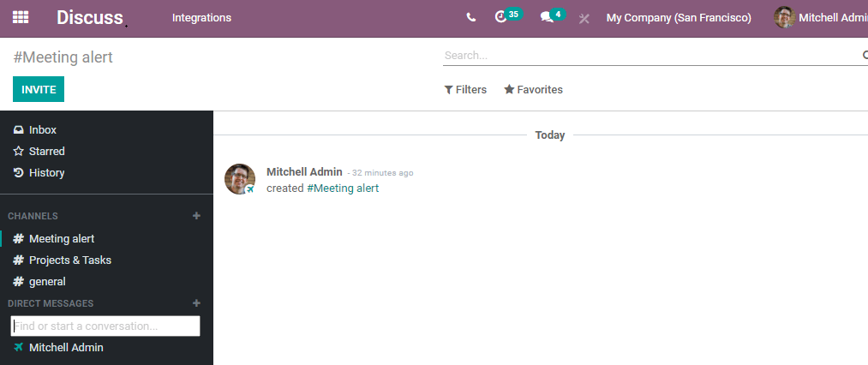Viewport: 868px width, 365px height.
Task: Click the History clock icon
Action: click(18, 173)
